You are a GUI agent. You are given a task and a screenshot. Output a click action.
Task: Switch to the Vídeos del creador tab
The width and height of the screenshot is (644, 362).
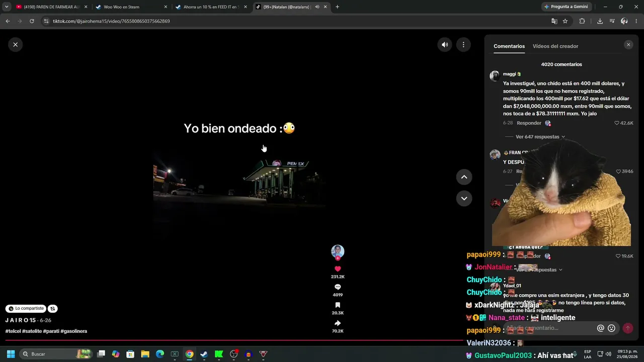555,46
